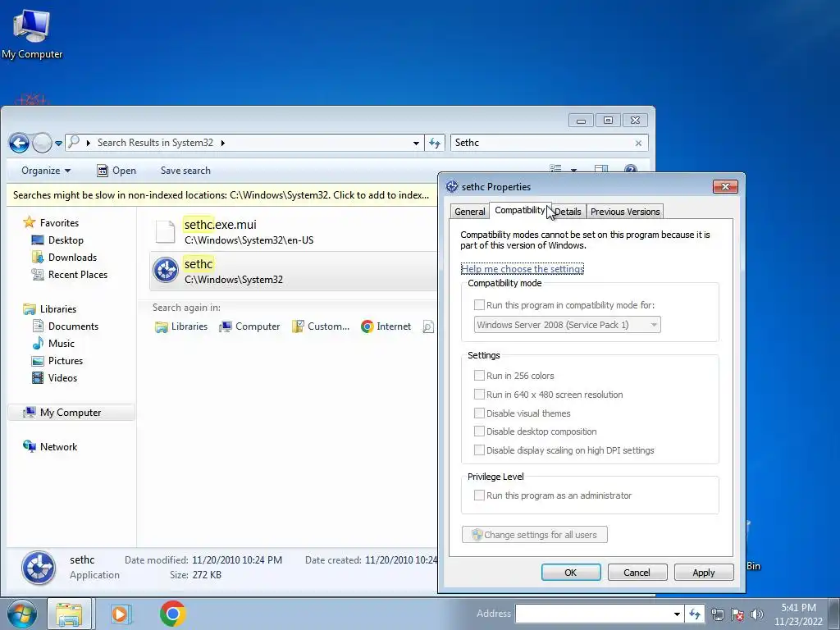Click the taskbar Address input field
The height and width of the screenshot is (630, 840).
tap(593, 614)
